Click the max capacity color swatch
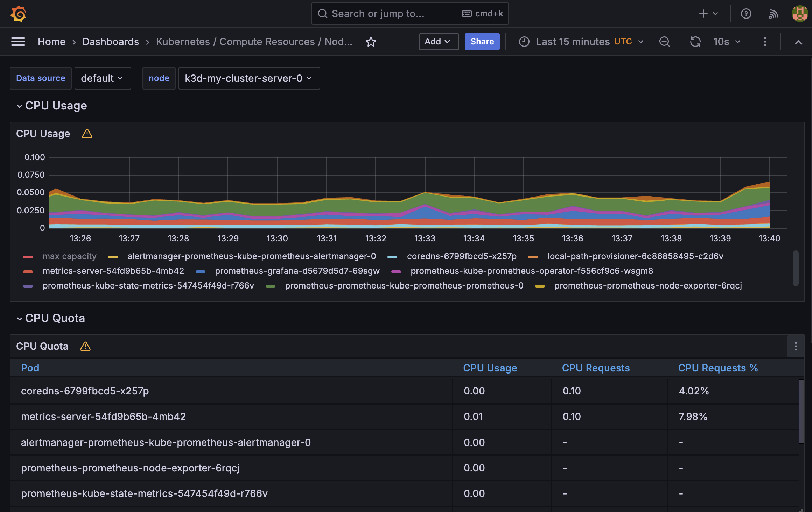Viewport: 812px width, 512px height. [28, 257]
